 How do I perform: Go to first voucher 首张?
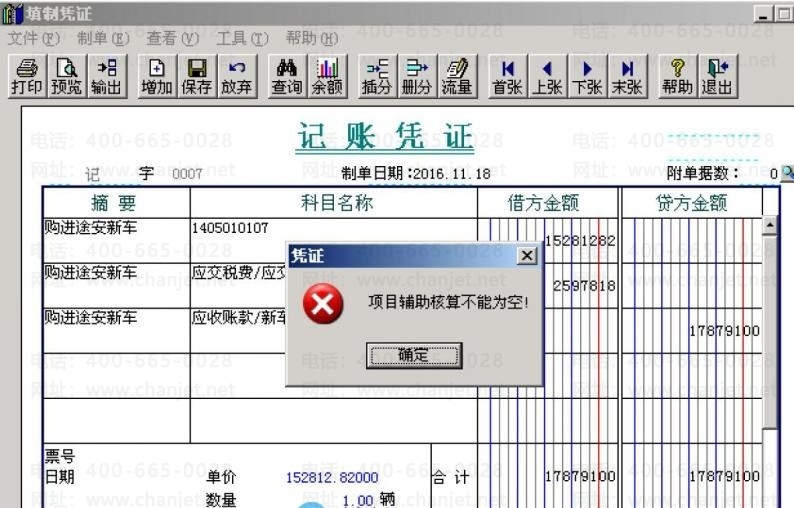tap(507, 76)
